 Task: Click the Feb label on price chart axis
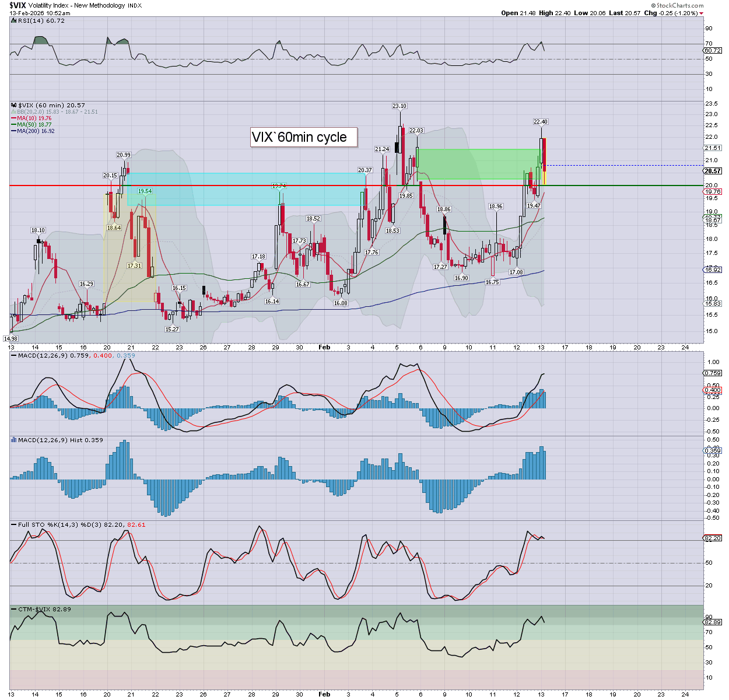(x=324, y=347)
